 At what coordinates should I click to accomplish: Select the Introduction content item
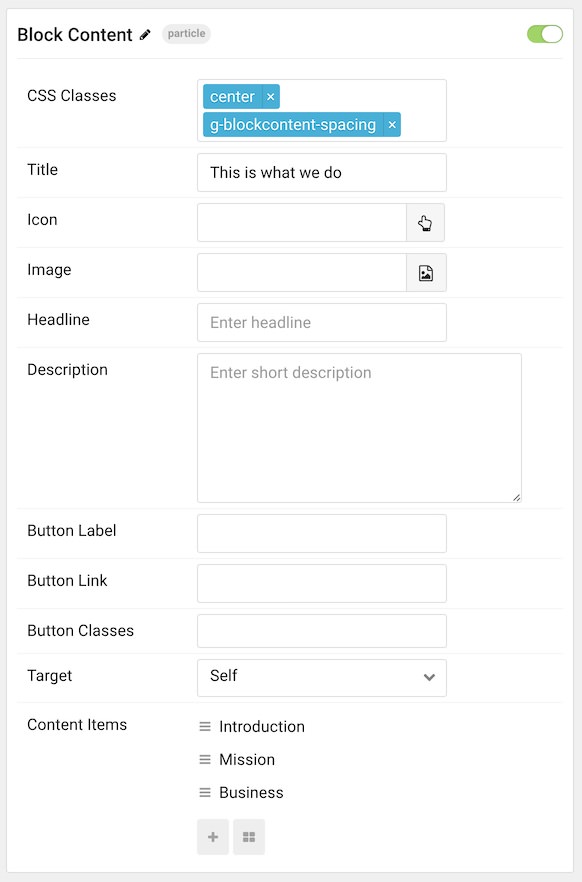261,727
